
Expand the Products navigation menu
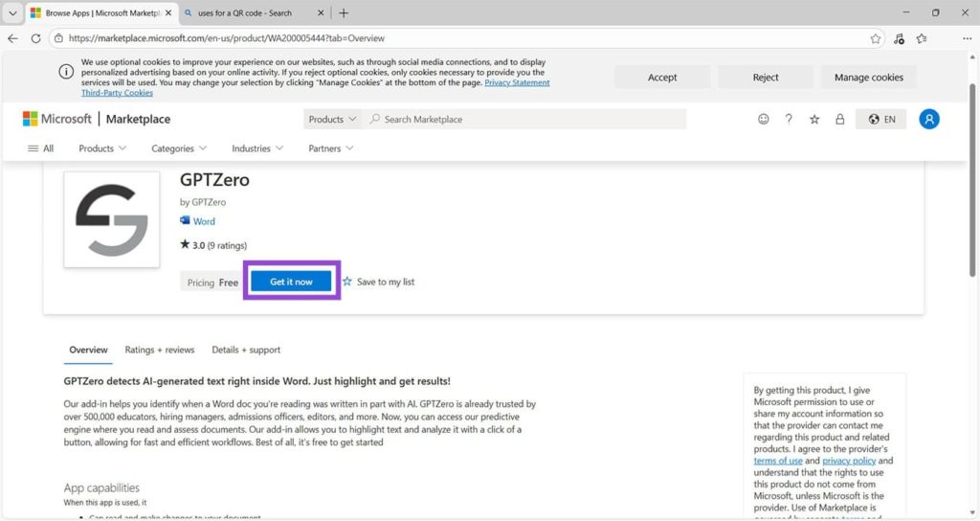click(x=101, y=148)
